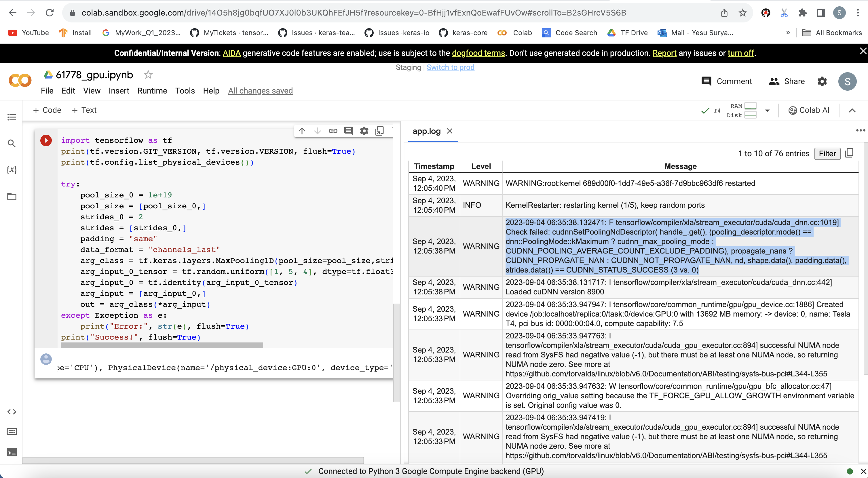
Task: Open the app.log panel overflow menu
Action: click(x=860, y=131)
